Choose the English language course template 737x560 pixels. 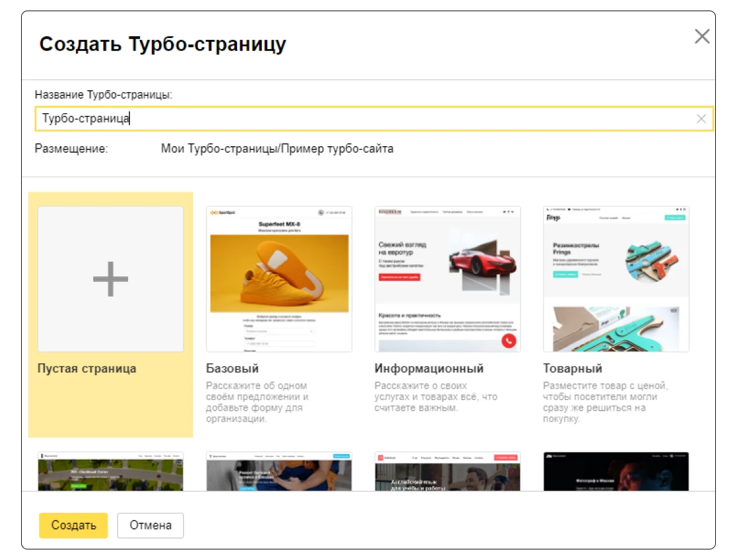(x=447, y=471)
